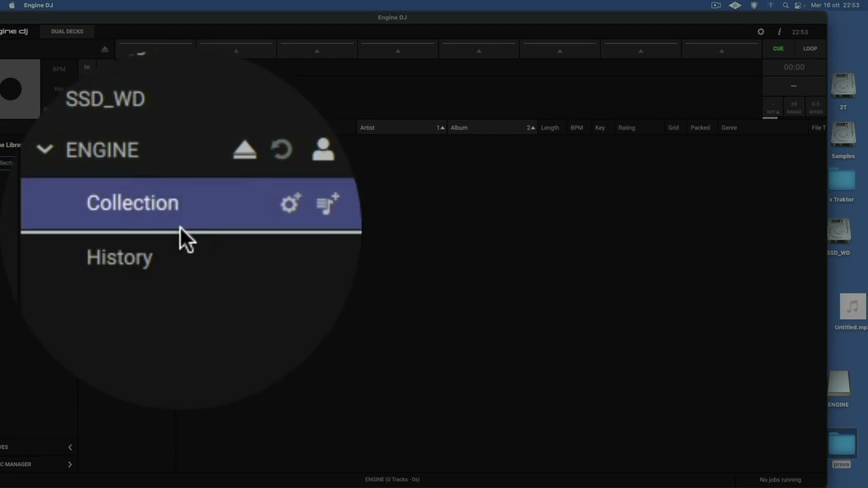Viewport: 868px width, 488px height.
Task: Expand the MANAGER panel arrow
Action: pos(70,464)
